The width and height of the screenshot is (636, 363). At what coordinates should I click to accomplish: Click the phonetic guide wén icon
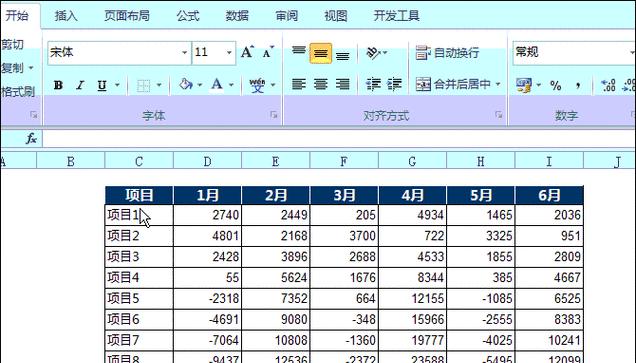click(257, 85)
